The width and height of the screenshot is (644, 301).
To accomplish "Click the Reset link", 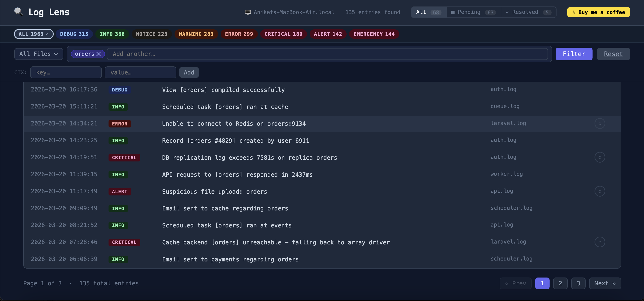I will pyautogui.click(x=613, y=54).
